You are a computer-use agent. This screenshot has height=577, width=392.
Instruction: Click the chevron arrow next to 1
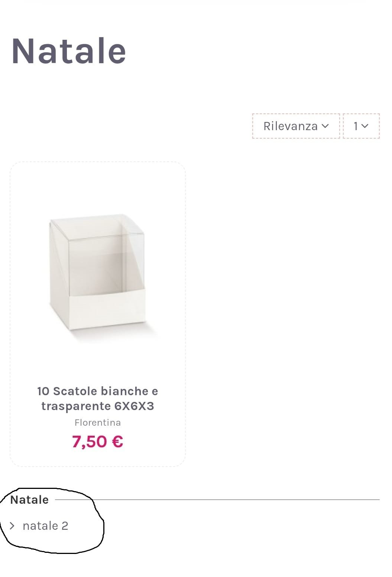click(x=365, y=126)
